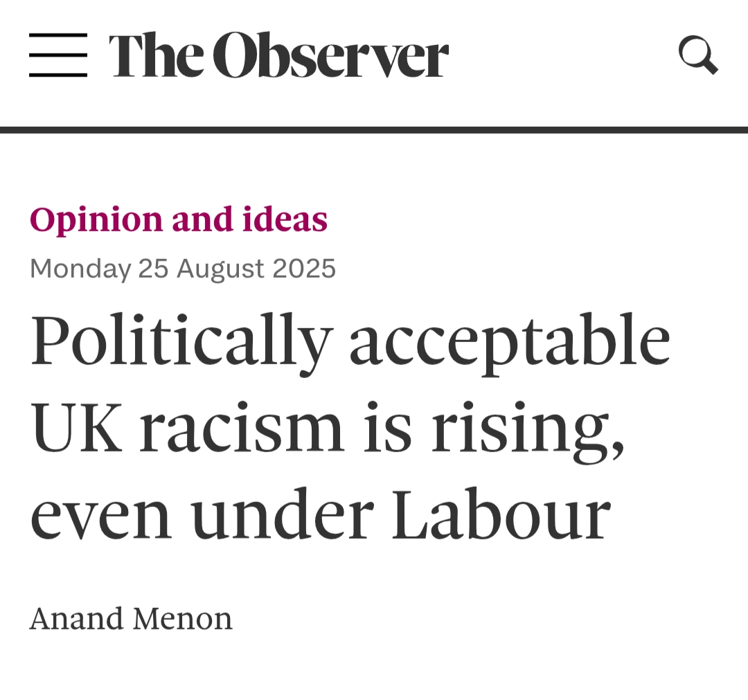748x700 pixels.
Task: Click the word "Opinion" in section label
Action: pos(96,220)
